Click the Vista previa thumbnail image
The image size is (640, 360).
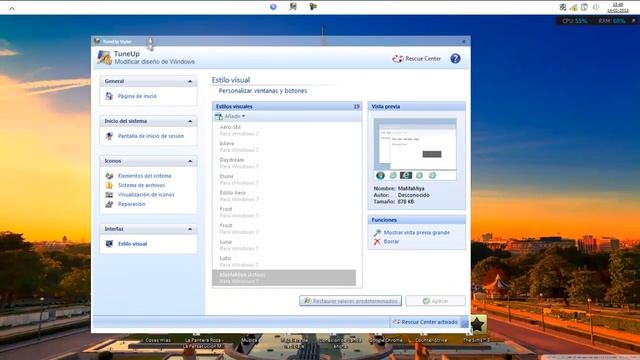(x=416, y=149)
